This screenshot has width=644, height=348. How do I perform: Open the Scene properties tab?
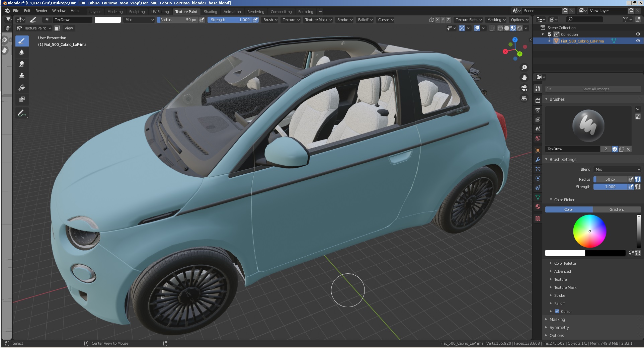(x=538, y=128)
